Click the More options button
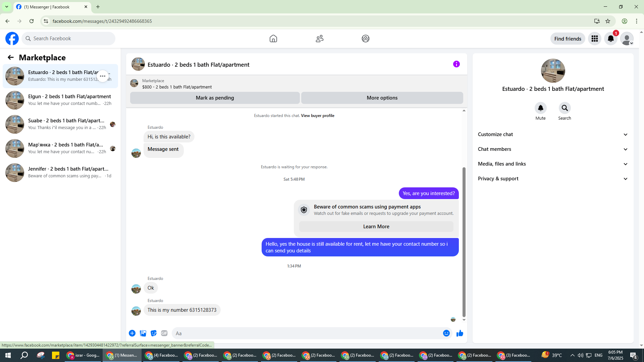Image resolution: width=644 pixels, height=362 pixels. 382,98
